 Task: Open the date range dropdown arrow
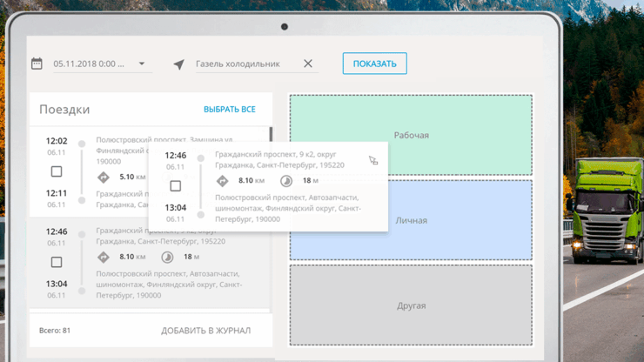tap(142, 64)
